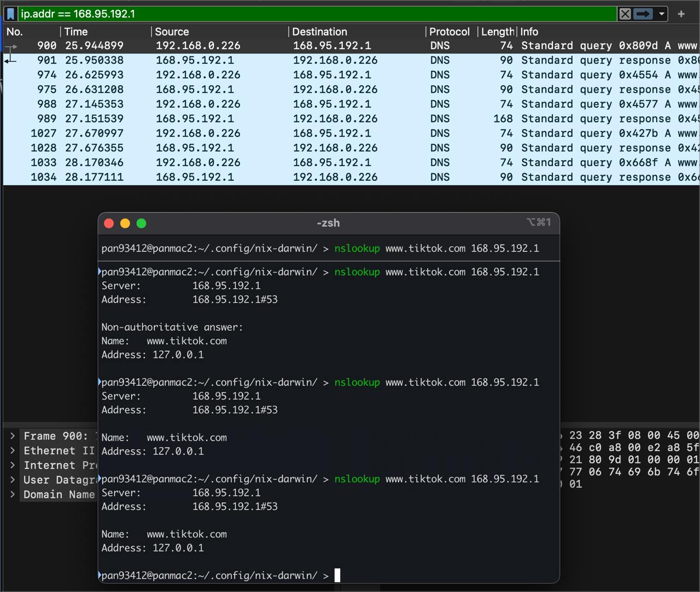Click the display filter bookmark icon

point(10,14)
